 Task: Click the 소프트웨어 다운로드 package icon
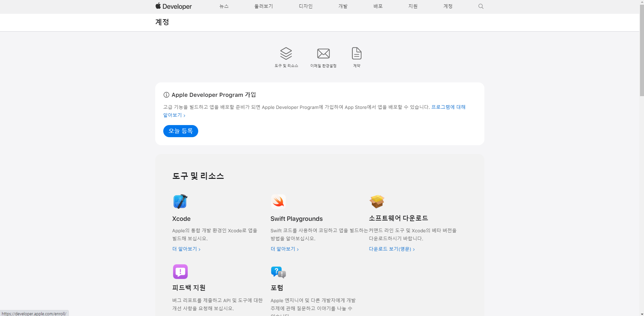[x=377, y=201]
